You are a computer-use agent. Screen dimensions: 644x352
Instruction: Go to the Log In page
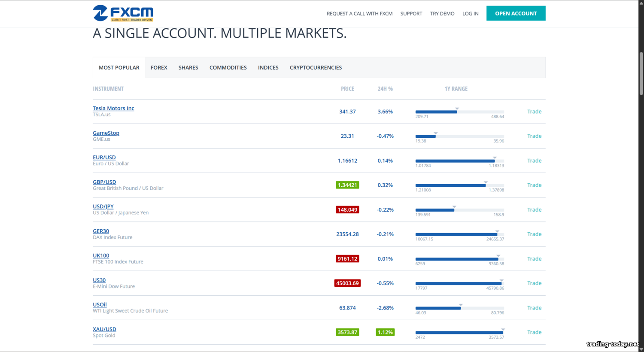470,13
